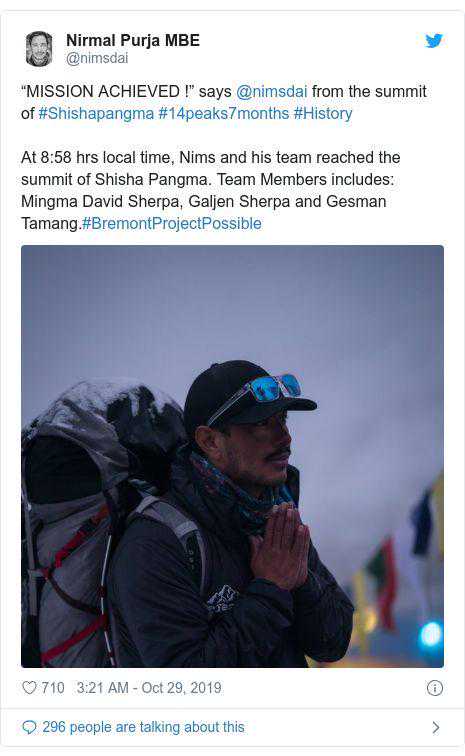Open the #History hashtag
This screenshot has height=756, width=465.
[323, 113]
